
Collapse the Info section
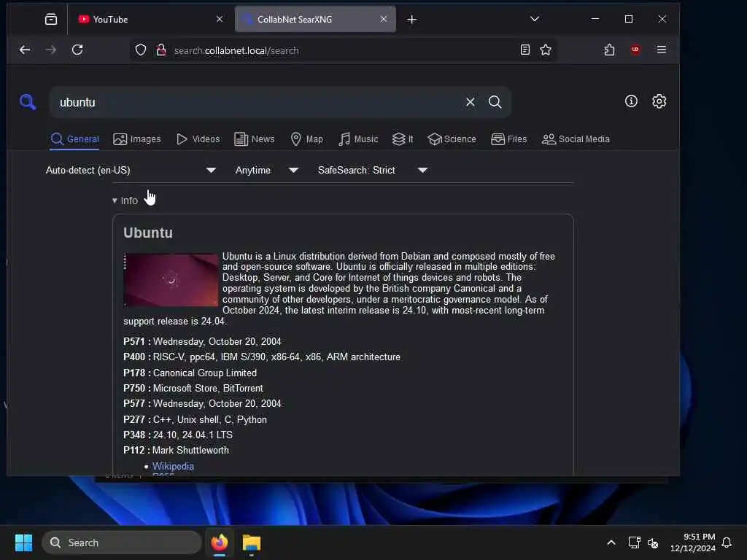click(125, 201)
